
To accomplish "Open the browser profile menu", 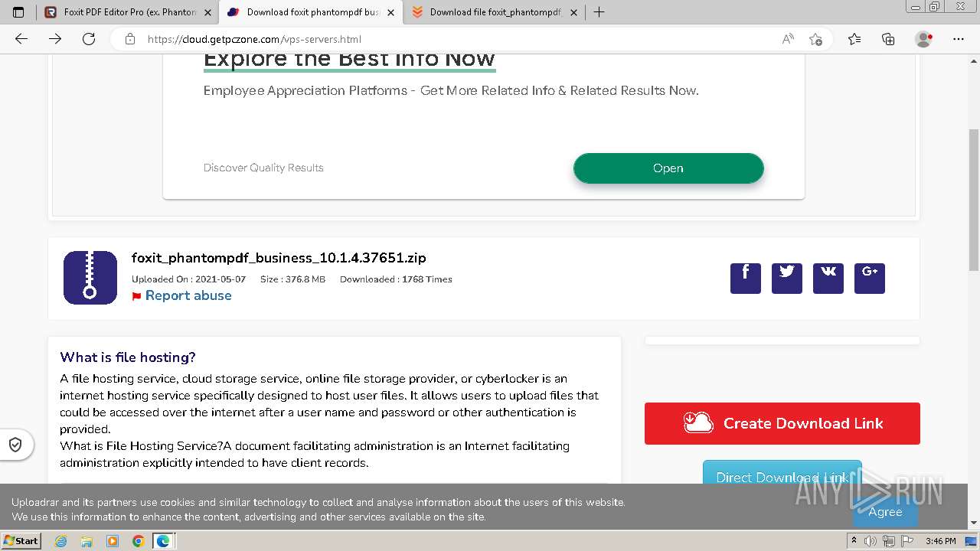I will [x=924, y=39].
